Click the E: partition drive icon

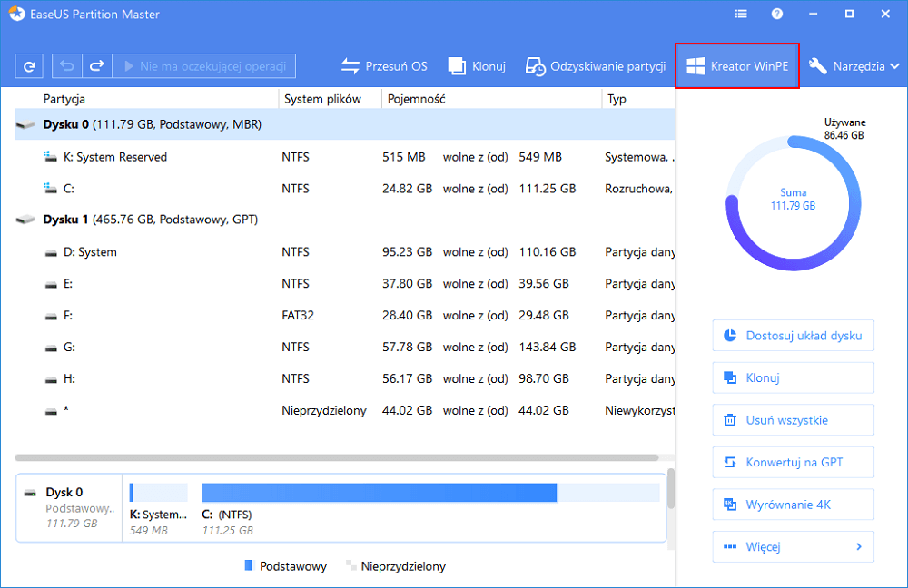coord(51,285)
